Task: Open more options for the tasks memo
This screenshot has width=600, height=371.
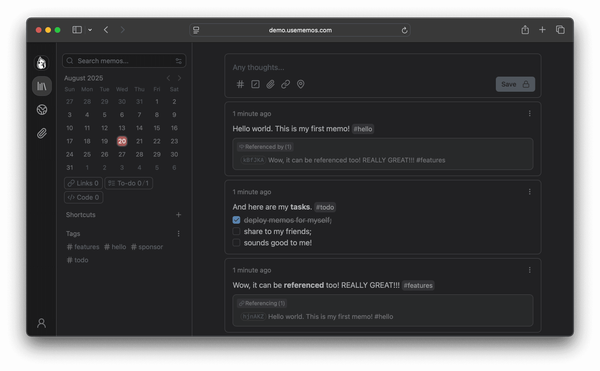Action: (x=530, y=192)
